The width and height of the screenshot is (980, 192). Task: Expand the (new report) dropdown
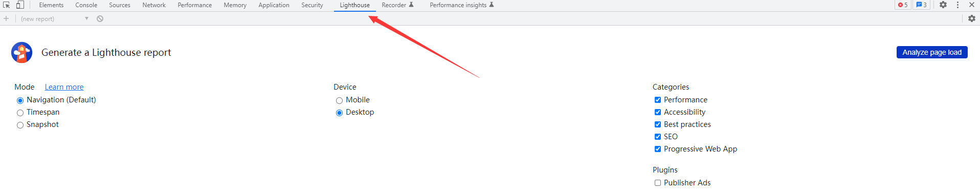click(x=55, y=18)
